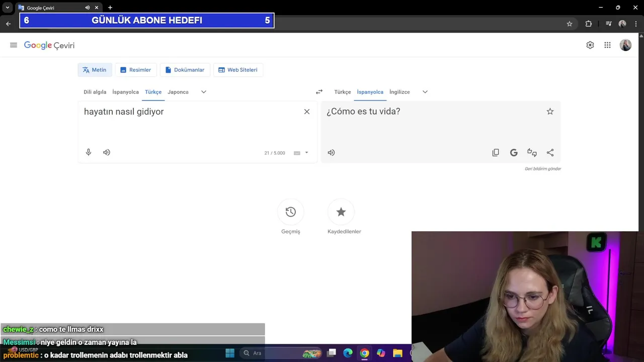Click the translated text ¿Cómo es tu vida?

point(363,112)
